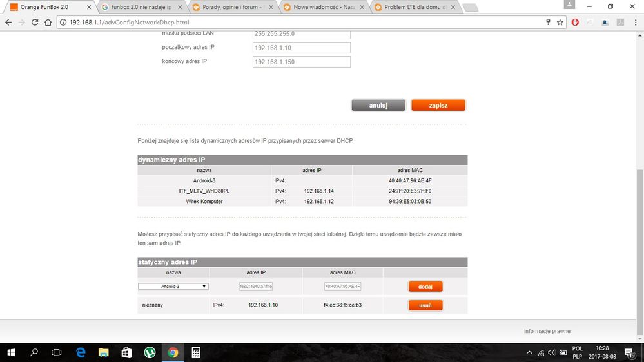Select IP address 192.168.1.14
Image resolution: width=644 pixels, height=362 pixels.
318,191
